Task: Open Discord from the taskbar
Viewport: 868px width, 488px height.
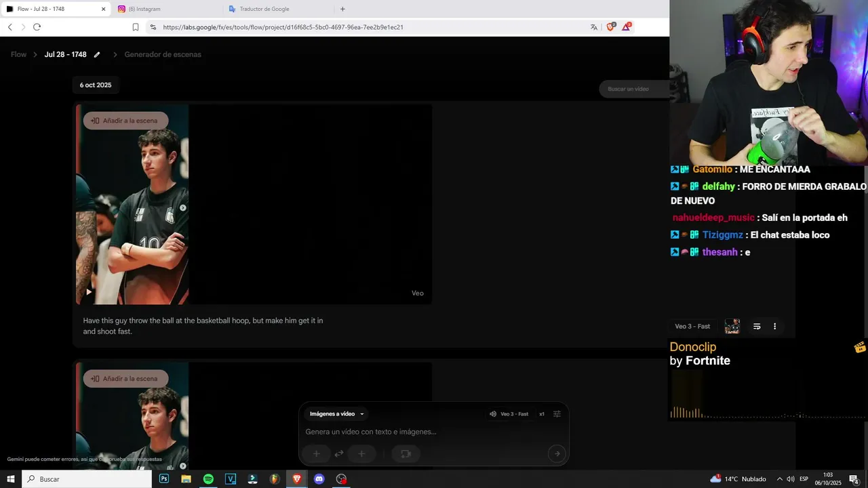Action: pos(319,479)
